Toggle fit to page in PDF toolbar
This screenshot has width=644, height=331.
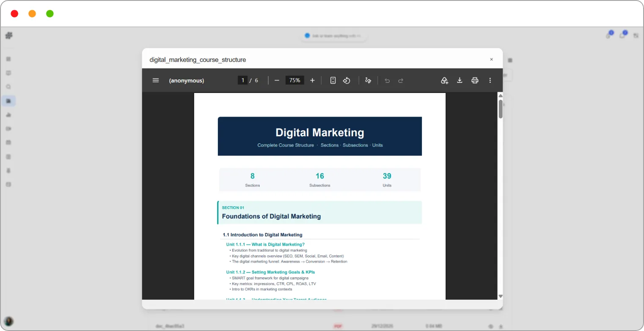coord(333,80)
